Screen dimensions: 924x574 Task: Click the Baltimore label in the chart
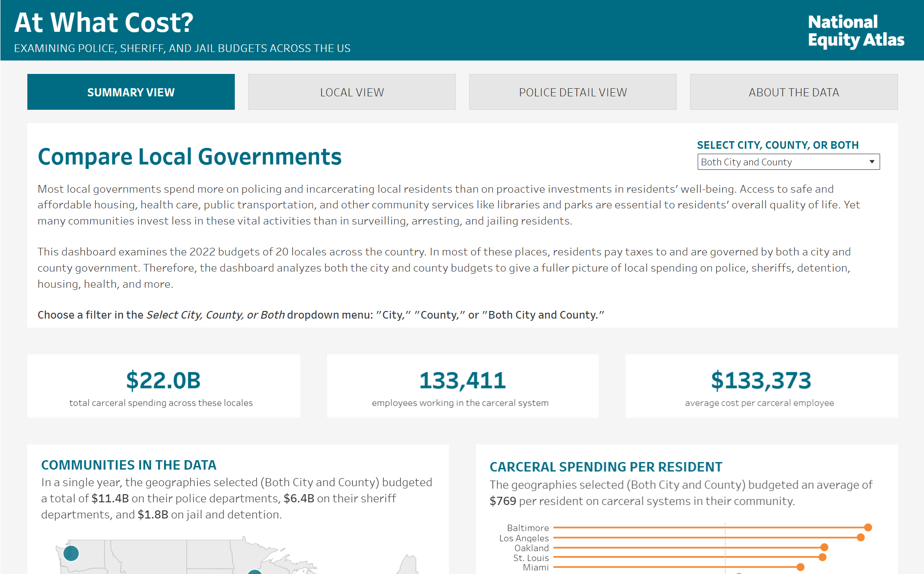(x=527, y=528)
